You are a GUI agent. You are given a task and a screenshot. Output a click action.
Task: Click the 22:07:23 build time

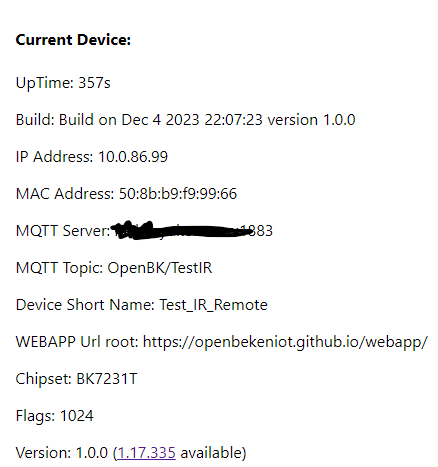click(x=234, y=120)
